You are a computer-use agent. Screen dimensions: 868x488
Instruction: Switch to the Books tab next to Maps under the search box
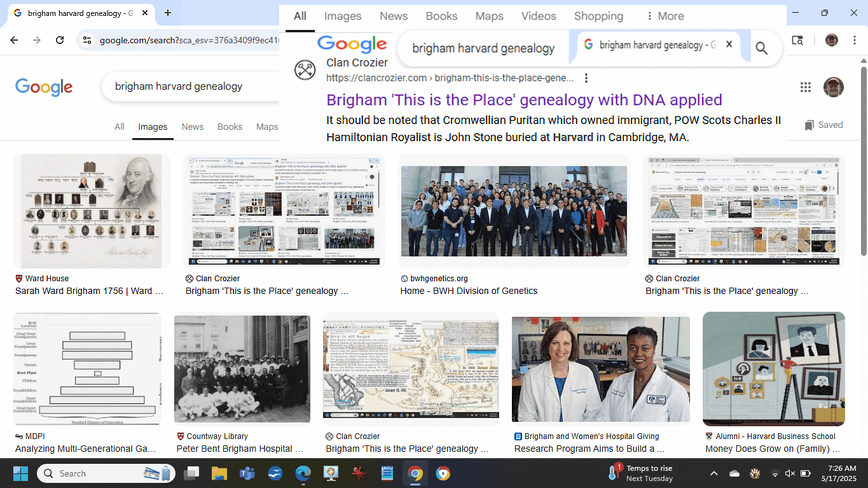tap(230, 127)
